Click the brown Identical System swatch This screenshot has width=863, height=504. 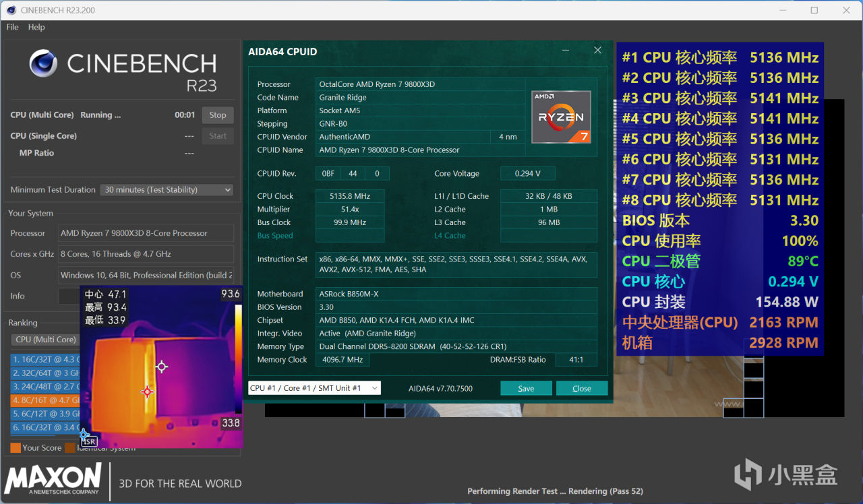[69, 447]
